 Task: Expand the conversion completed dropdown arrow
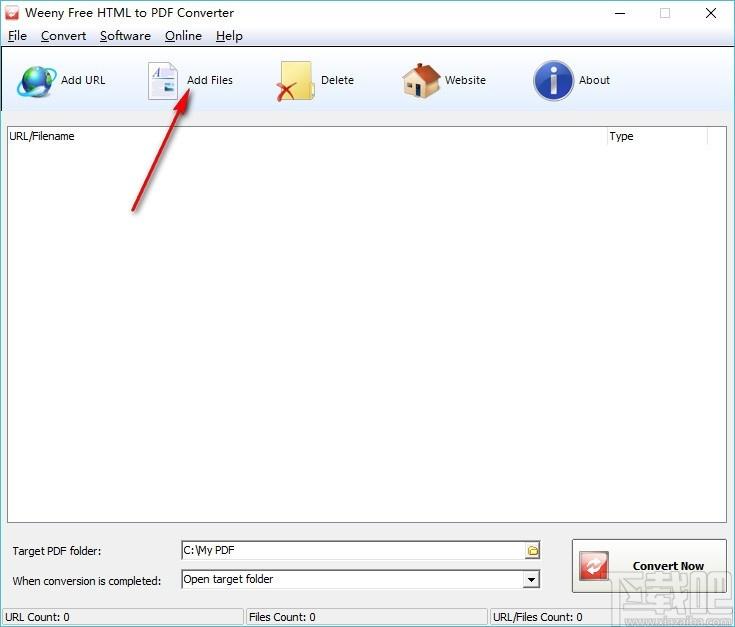tap(531, 580)
